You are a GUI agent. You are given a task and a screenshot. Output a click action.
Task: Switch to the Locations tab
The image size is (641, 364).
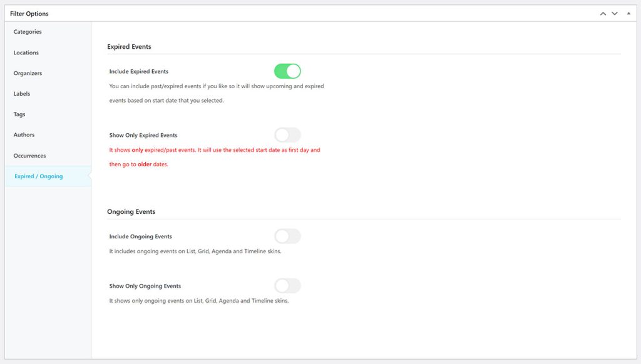tap(26, 52)
